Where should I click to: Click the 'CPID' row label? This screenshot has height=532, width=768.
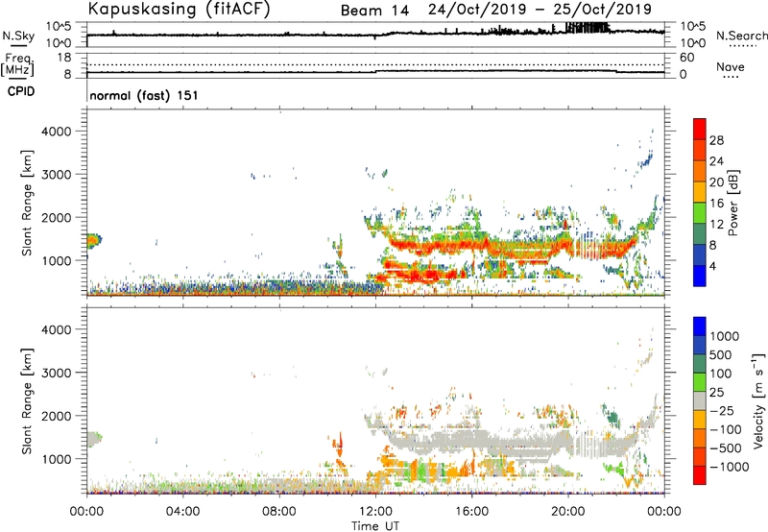pyautogui.click(x=21, y=91)
